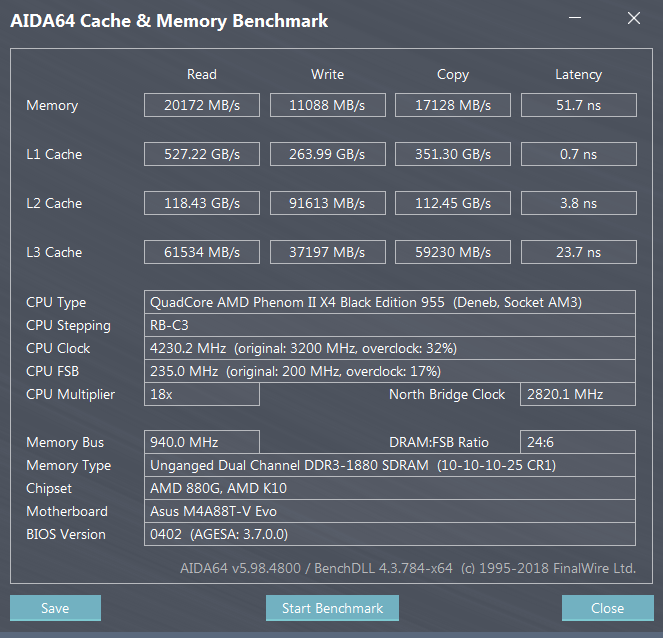Click Memory Type field DDR3-1880 SDRAM
Image resolution: width=663 pixels, height=638 pixels.
click(390, 465)
